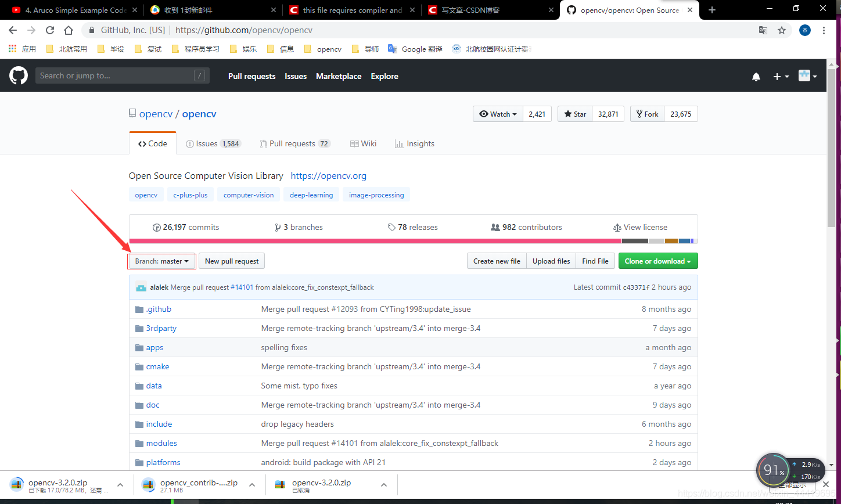Close the opencv/opencv GitHub tab
This screenshot has width=841, height=504.
[x=691, y=10]
